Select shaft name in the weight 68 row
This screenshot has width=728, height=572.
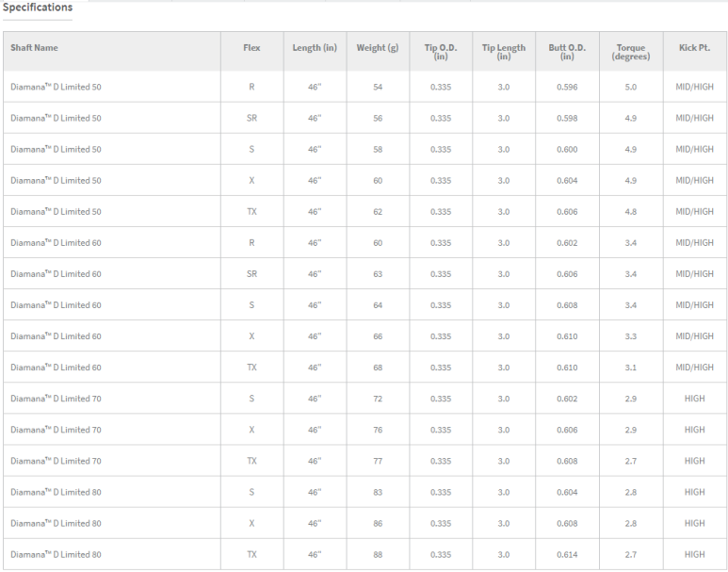pyautogui.click(x=56, y=368)
